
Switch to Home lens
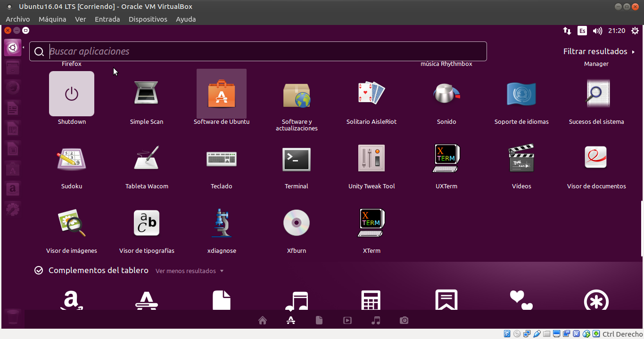pyautogui.click(x=263, y=321)
